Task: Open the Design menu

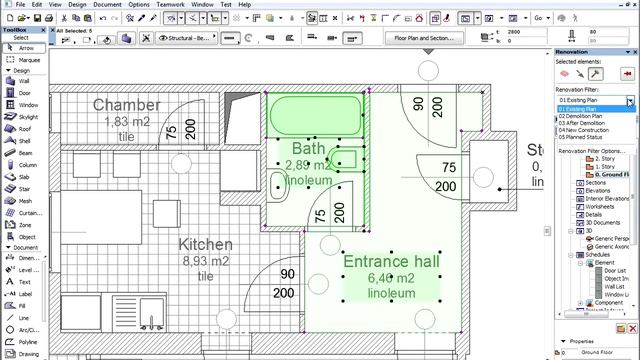Action: [77, 4]
